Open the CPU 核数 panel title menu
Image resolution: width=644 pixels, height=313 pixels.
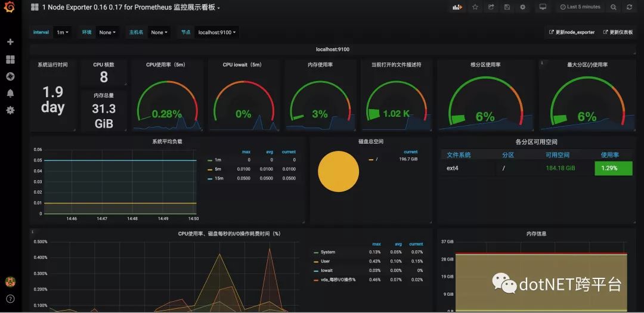click(104, 65)
